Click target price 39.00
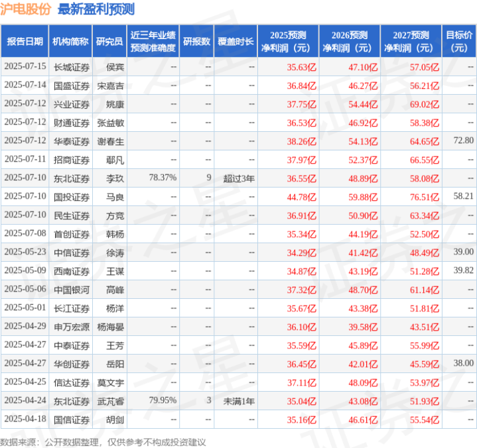The width and height of the screenshot is (477, 448). pos(463,252)
